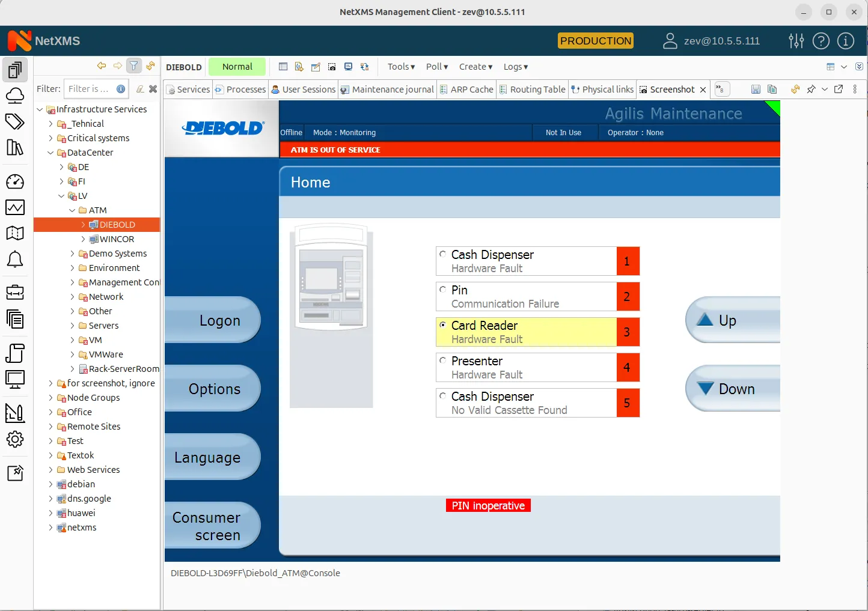
Task: Select the camera screenshot icon in the toolbar
Action: (332, 67)
